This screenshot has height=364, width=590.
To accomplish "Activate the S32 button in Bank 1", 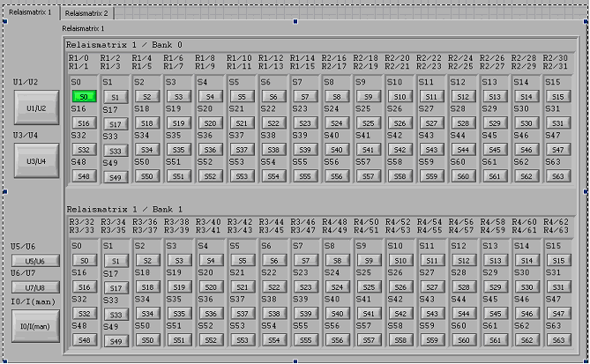I will click(85, 314).
